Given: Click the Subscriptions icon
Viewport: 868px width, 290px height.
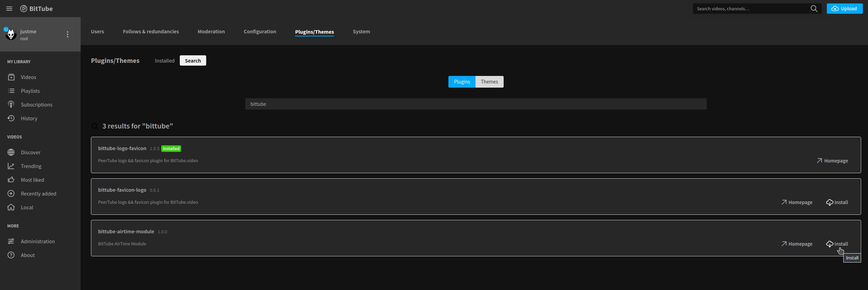Looking at the screenshot, I should (x=11, y=104).
